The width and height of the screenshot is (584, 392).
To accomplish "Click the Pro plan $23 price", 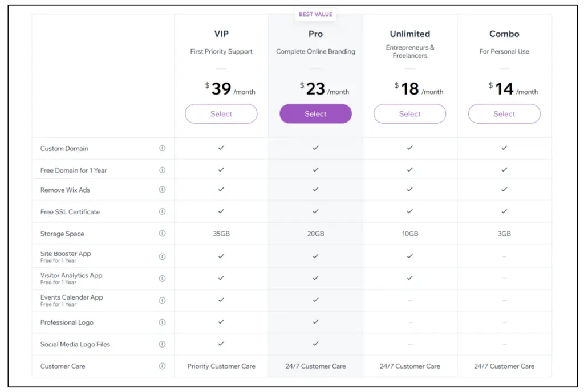I will coord(315,89).
